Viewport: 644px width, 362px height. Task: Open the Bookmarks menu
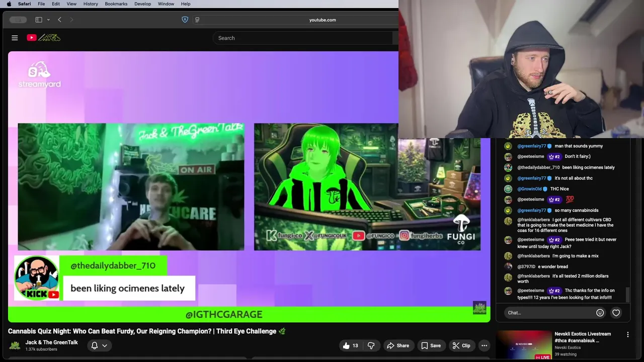(116, 4)
